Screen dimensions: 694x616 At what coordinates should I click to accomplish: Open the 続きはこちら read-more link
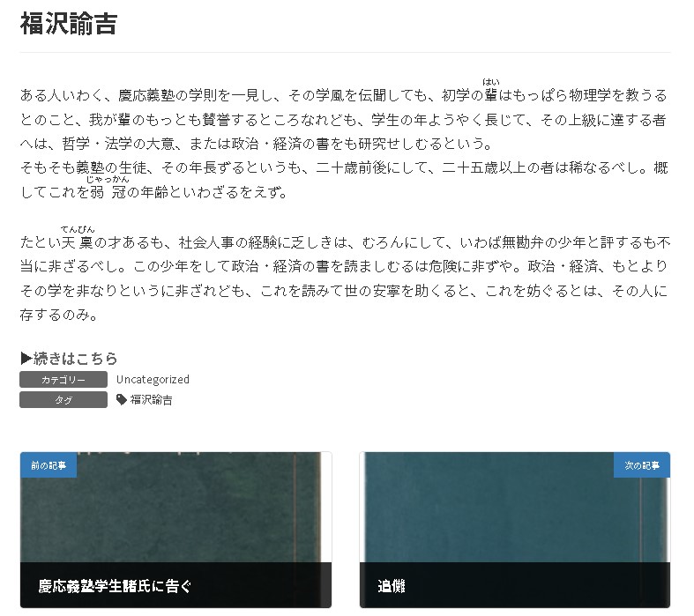pos(75,359)
